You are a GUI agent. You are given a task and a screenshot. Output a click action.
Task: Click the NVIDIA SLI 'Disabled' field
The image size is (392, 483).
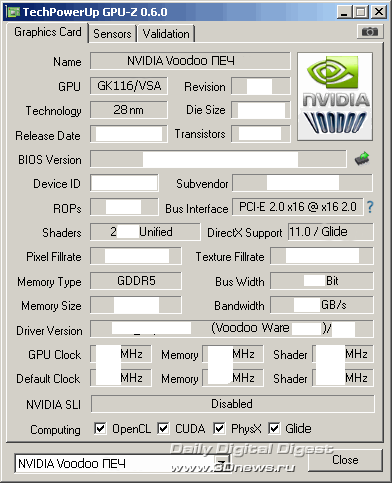232,404
